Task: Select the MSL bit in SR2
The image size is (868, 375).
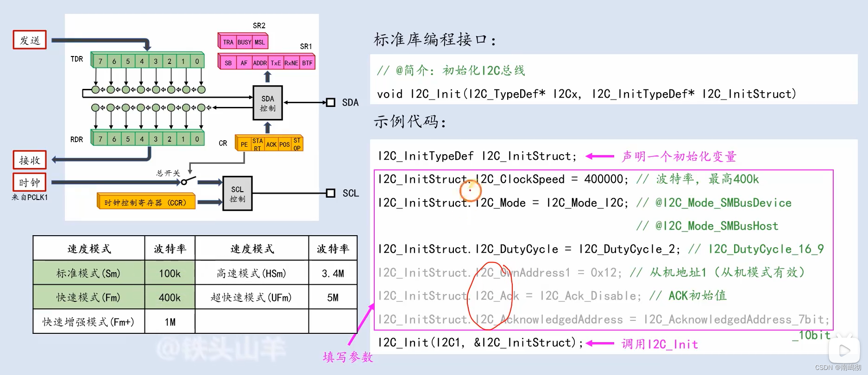Action: [x=260, y=42]
